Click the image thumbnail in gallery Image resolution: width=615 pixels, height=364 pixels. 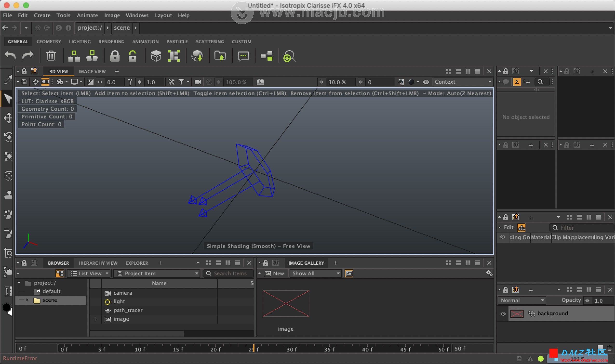click(x=286, y=303)
